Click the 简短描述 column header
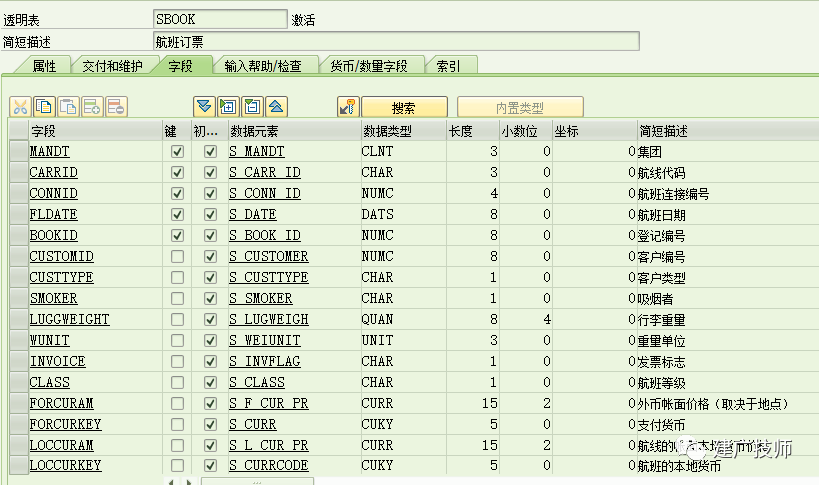Screen dimensions: 819x485 point(728,131)
